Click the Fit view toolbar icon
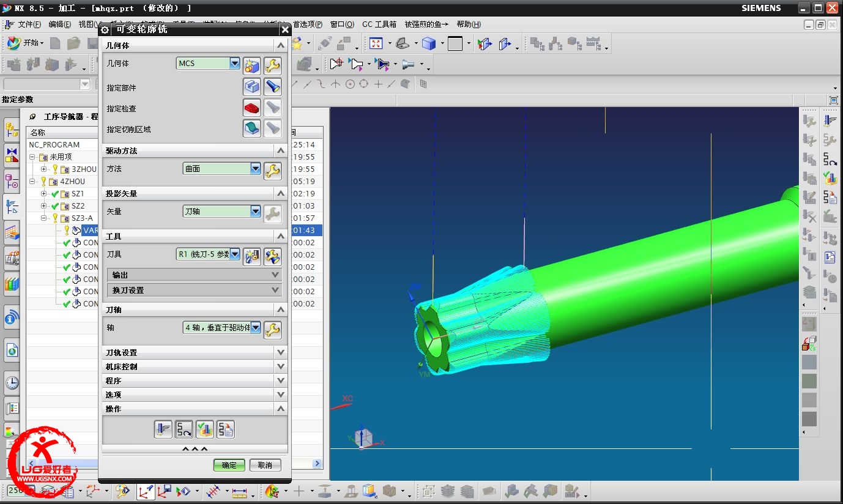The height and width of the screenshot is (504, 843). pos(376,43)
